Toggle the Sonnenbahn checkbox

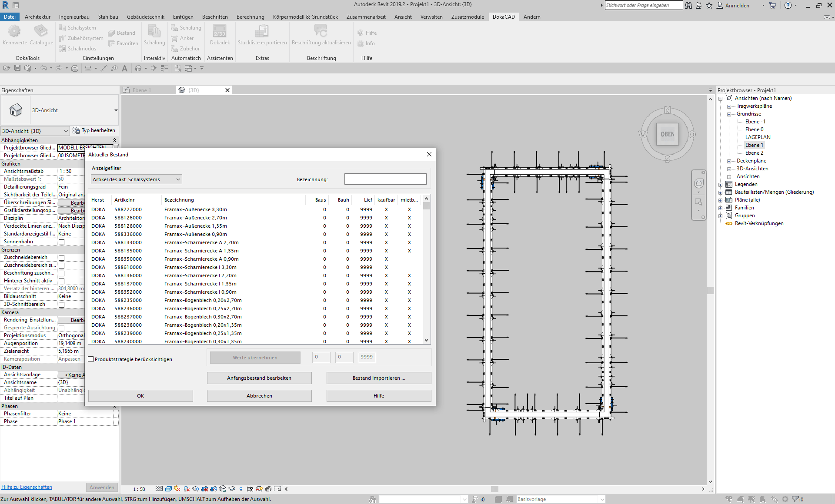(x=61, y=242)
